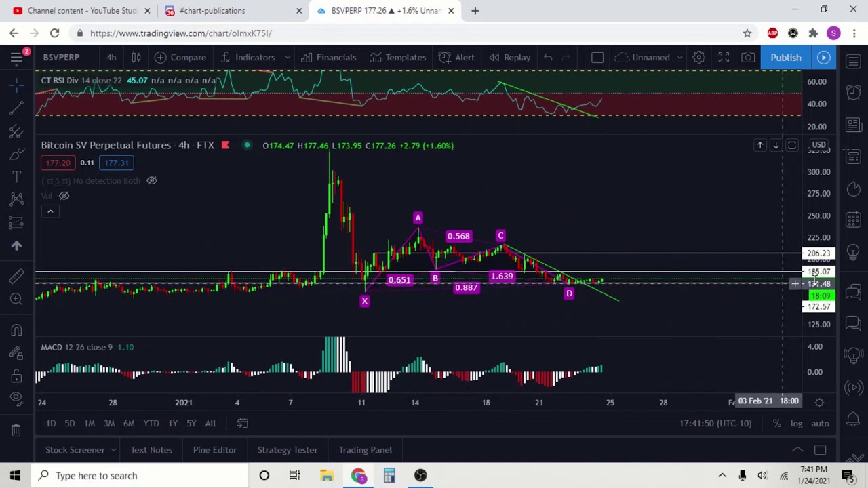Enter fullscreen mode from the toolbar
The image size is (868, 488).
tap(724, 58)
